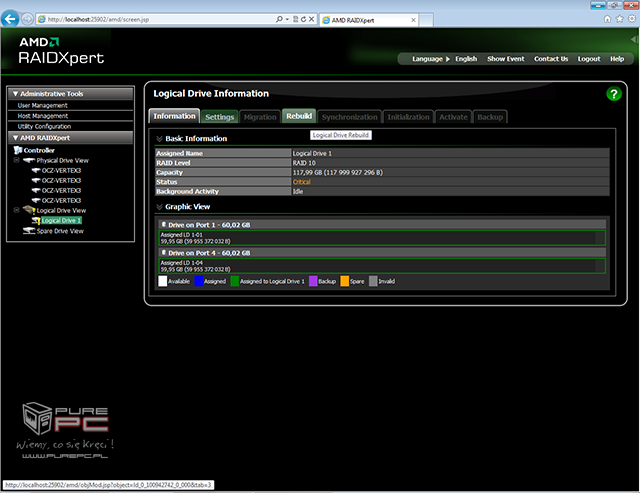This screenshot has width=640, height=493.
Task: Click the browser back arrow button
Action: (10, 19)
